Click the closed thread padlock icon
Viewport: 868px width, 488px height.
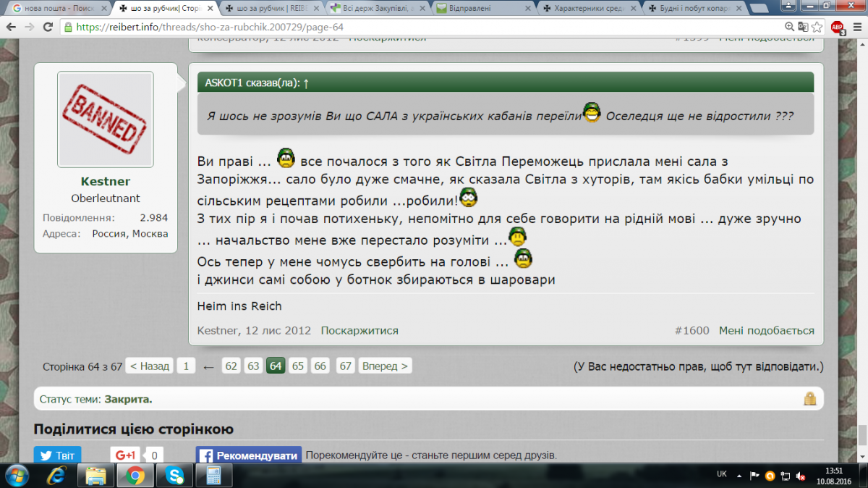coord(810,398)
